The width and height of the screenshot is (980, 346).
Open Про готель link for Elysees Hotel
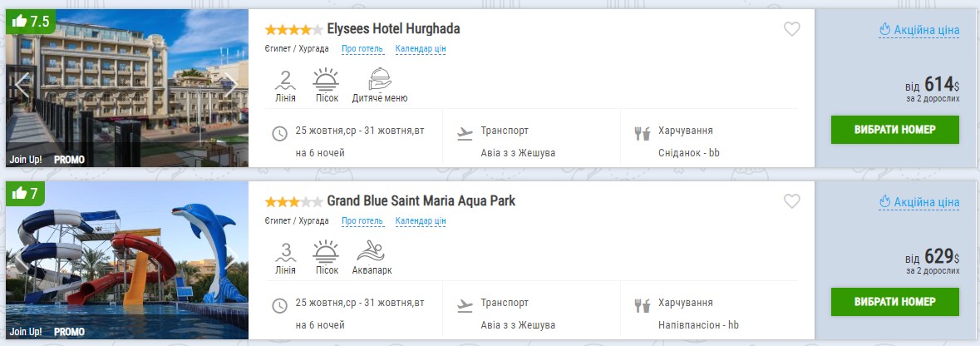(362, 49)
